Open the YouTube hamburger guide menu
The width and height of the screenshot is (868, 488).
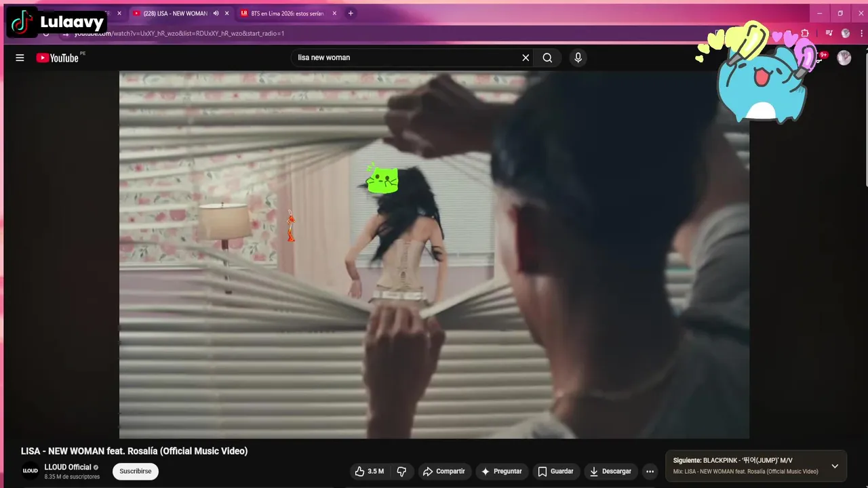20,58
